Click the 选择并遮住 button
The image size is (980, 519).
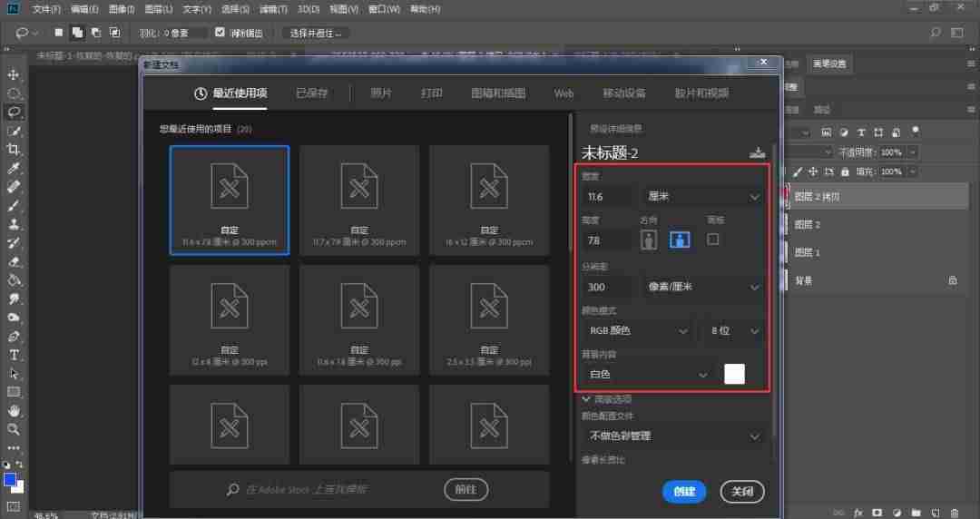coord(316,34)
